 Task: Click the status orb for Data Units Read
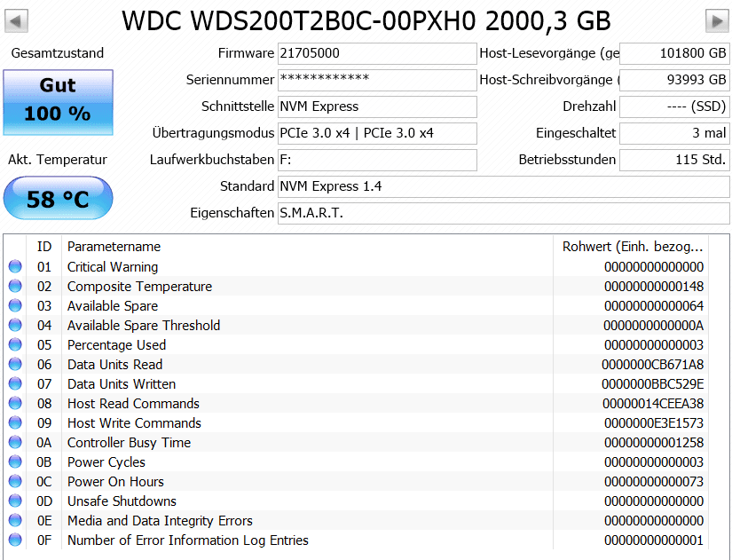pos(15,364)
